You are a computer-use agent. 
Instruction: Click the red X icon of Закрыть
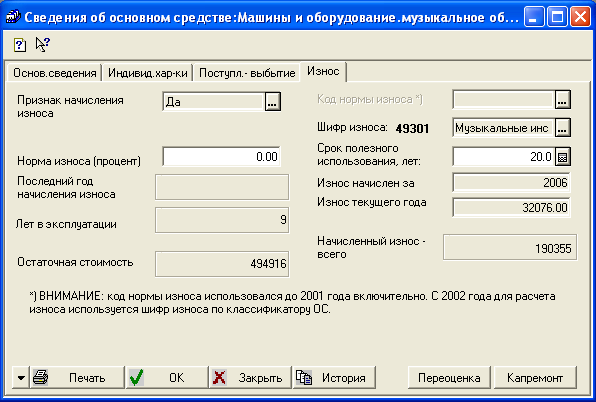point(219,378)
